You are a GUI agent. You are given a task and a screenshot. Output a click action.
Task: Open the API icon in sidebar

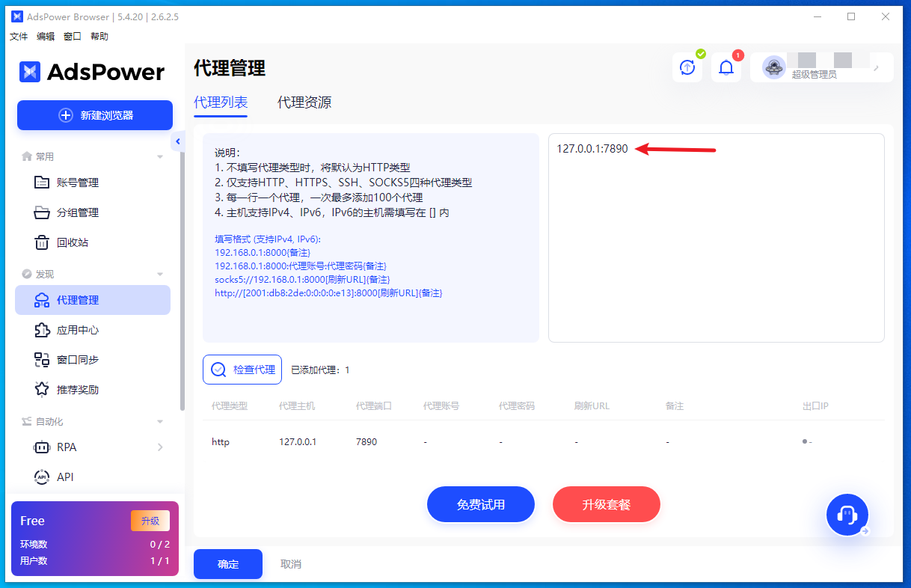coord(43,477)
